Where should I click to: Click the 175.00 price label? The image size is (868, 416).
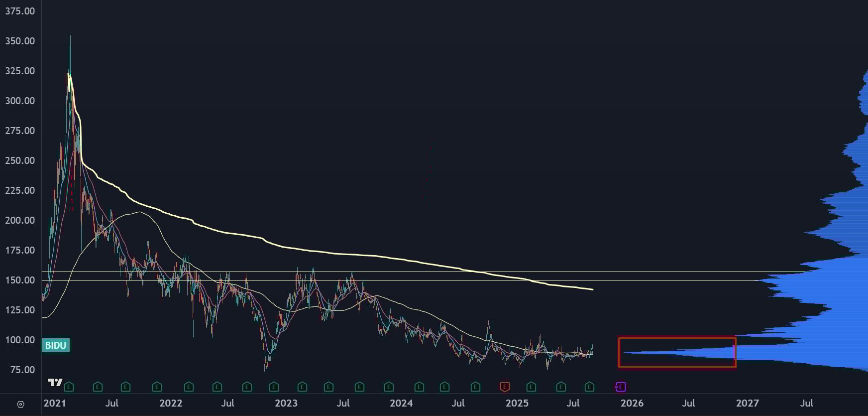(20, 250)
